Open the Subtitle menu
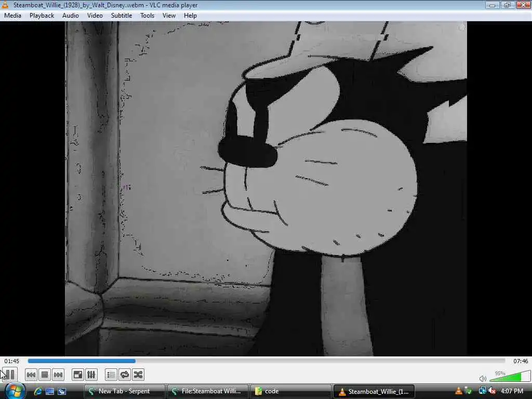Image resolution: width=532 pixels, height=399 pixels. point(122,16)
